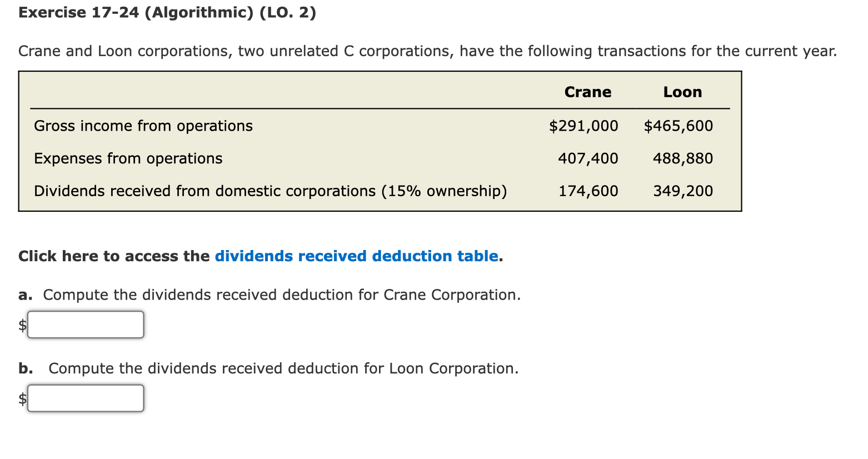Click the dollar sign beside part a box

(x=22, y=325)
